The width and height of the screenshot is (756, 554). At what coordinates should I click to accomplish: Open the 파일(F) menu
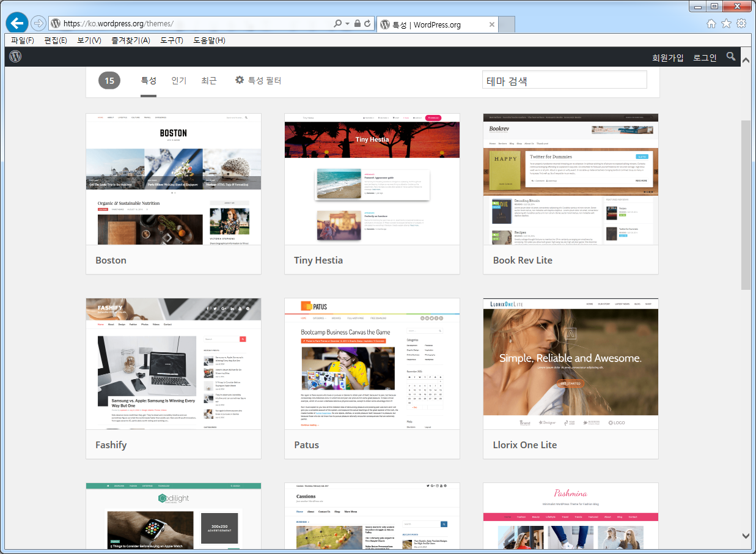pos(23,40)
